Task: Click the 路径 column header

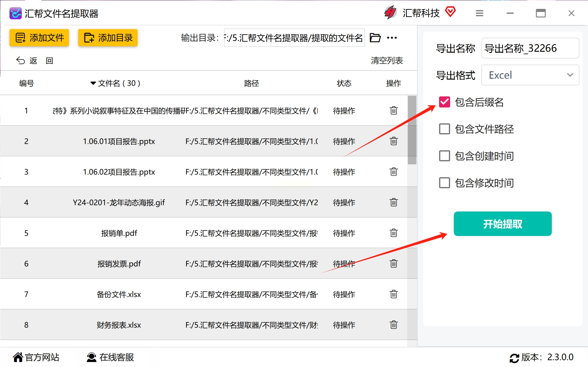Action: click(252, 83)
